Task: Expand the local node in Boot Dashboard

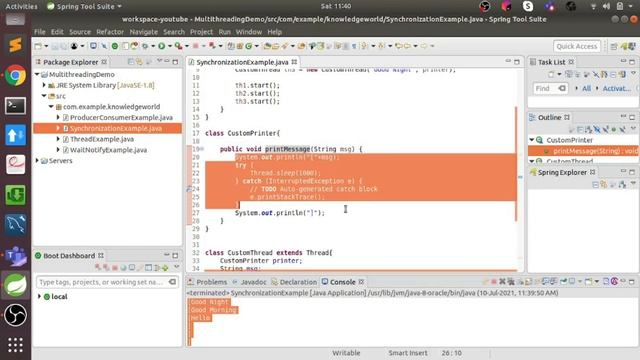Action: (x=40, y=297)
